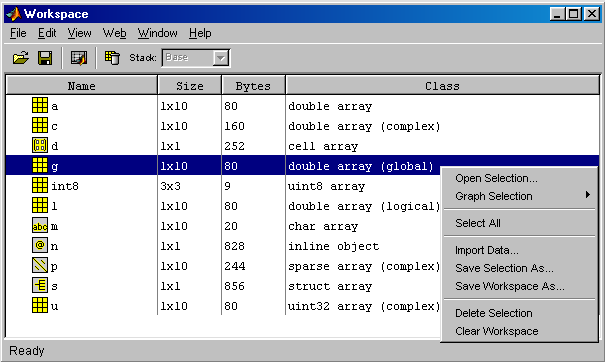Click bytes value 9 in int8 row

pyautogui.click(x=228, y=186)
